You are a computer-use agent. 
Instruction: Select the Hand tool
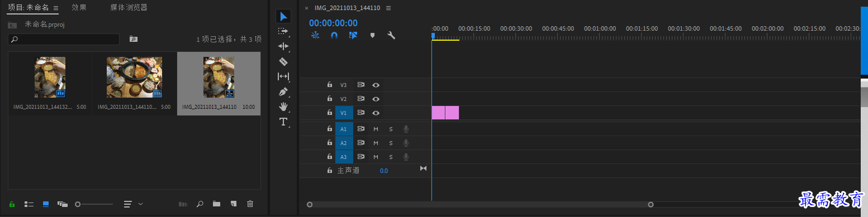click(x=283, y=107)
